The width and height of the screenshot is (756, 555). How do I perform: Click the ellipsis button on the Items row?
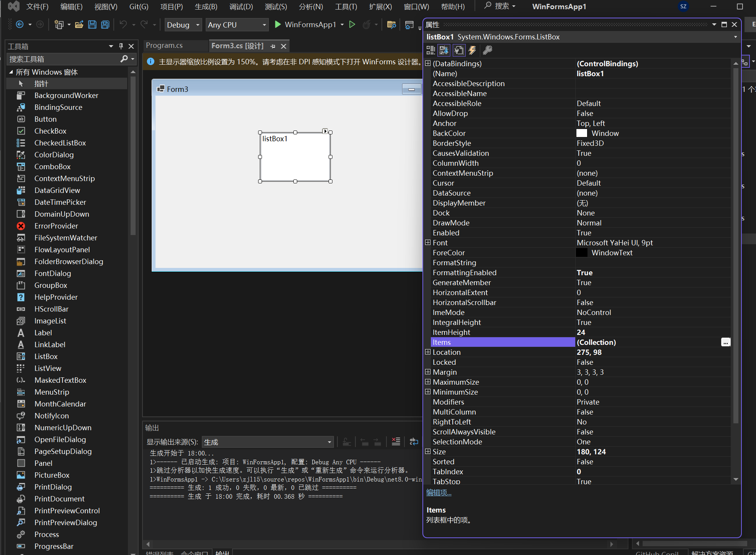point(726,342)
